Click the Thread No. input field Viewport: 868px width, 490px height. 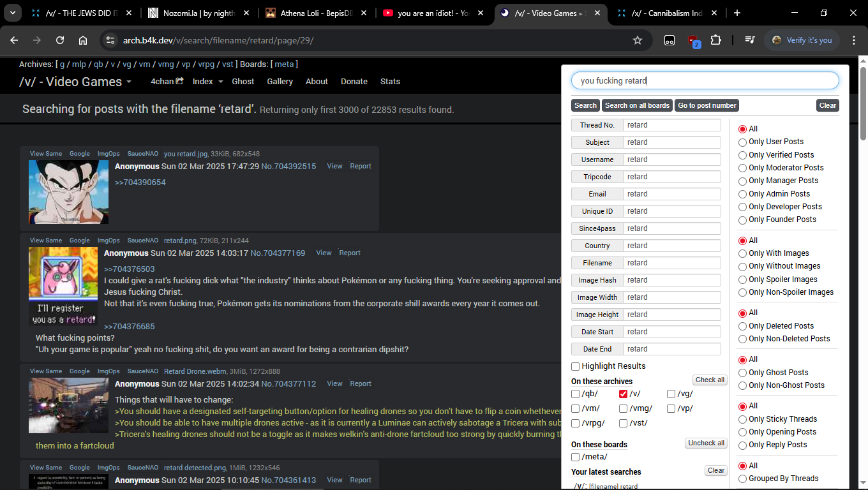click(x=672, y=125)
